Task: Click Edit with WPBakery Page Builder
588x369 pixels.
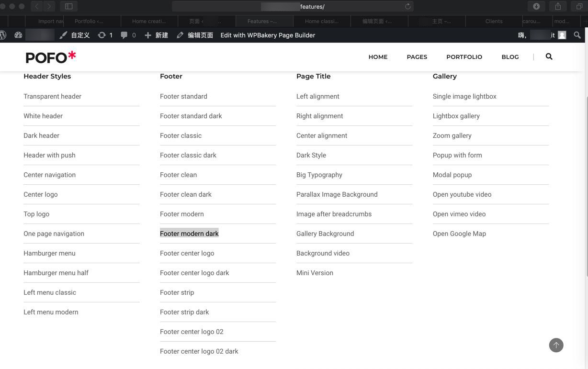Action: click(268, 35)
